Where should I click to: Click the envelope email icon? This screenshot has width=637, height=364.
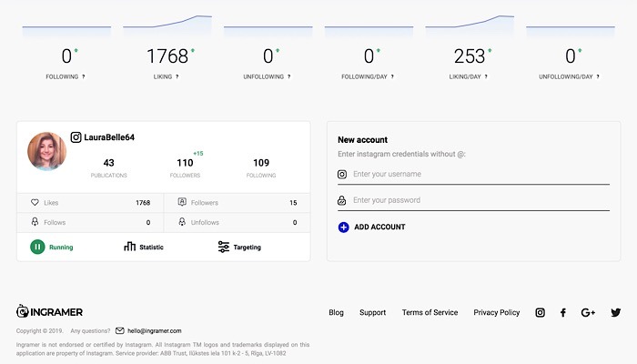coord(120,330)
